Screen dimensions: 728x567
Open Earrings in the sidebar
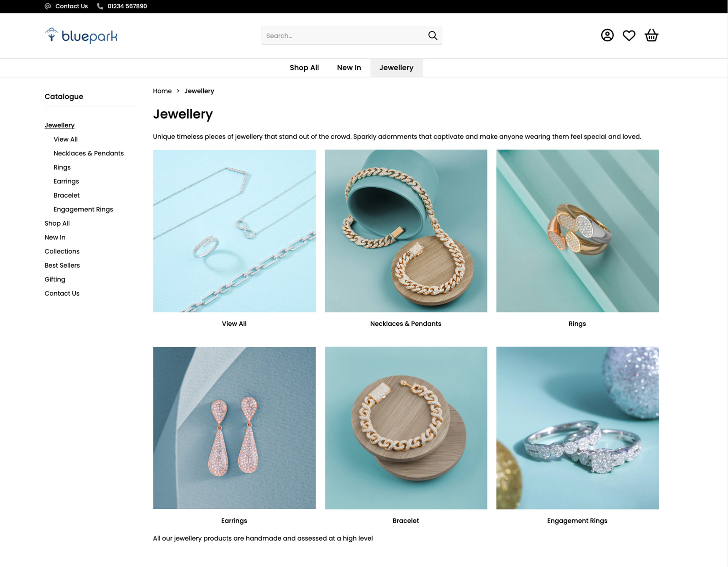(66, 181)
